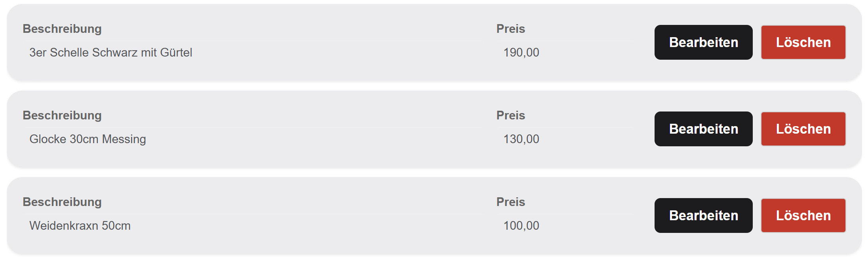Click the Preis label above 130,00
Viewport: 868px width, 257px height.
tap(510, 115)
